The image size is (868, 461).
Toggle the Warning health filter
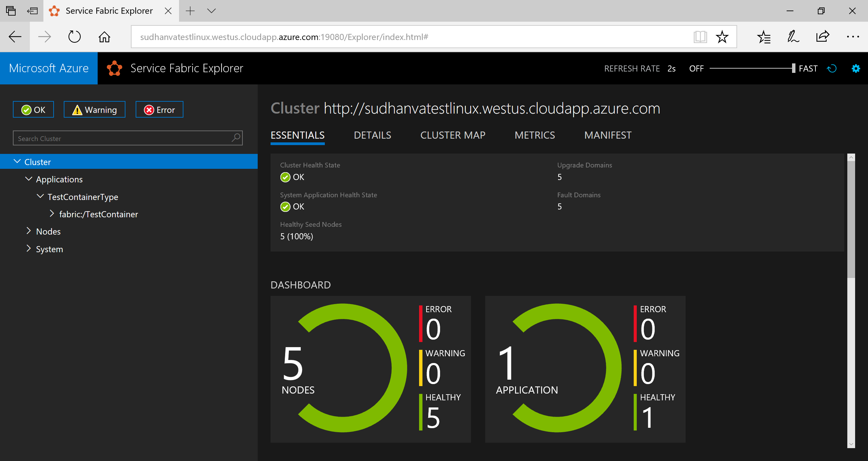94,109
